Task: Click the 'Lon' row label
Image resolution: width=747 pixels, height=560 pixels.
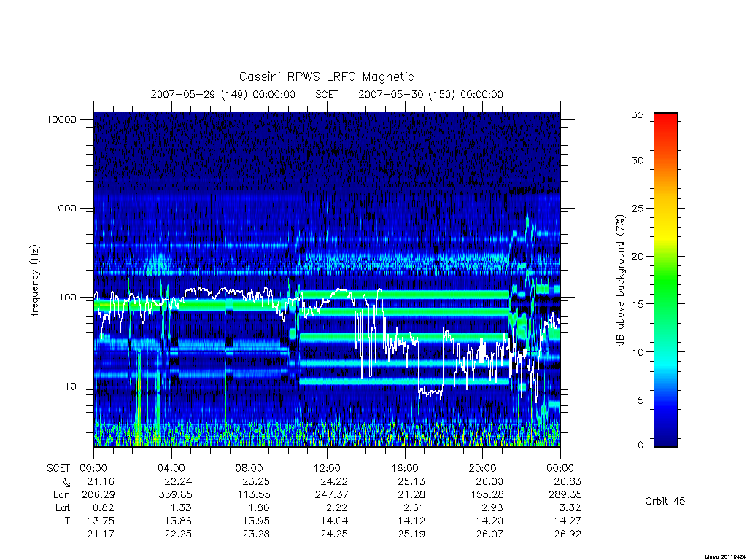Action: (x=61, y=495)
